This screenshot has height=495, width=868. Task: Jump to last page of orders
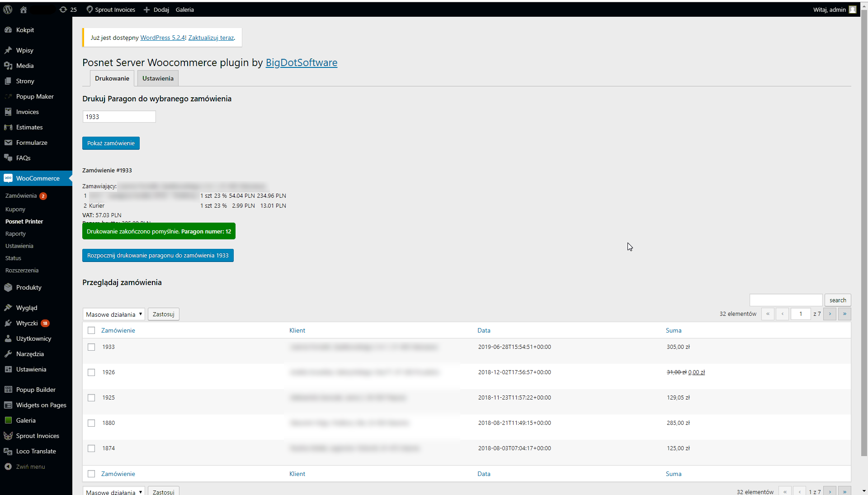coord(844,314)
